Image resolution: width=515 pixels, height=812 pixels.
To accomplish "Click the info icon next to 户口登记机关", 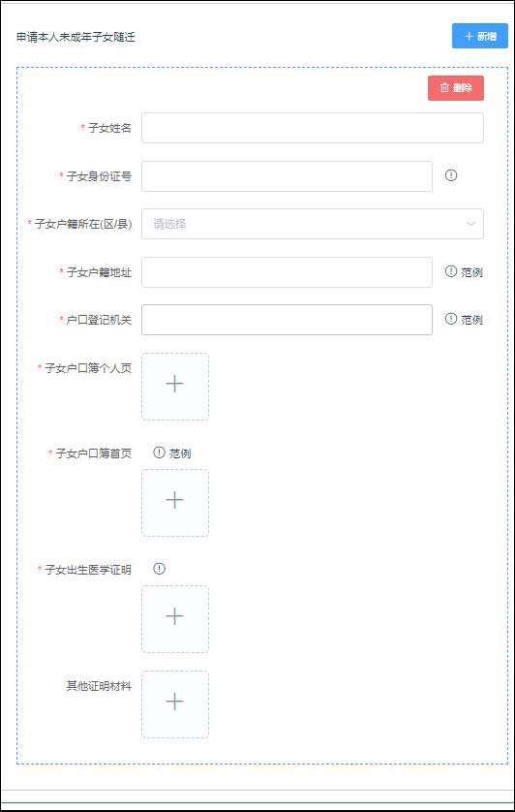I will click(451, 319).
